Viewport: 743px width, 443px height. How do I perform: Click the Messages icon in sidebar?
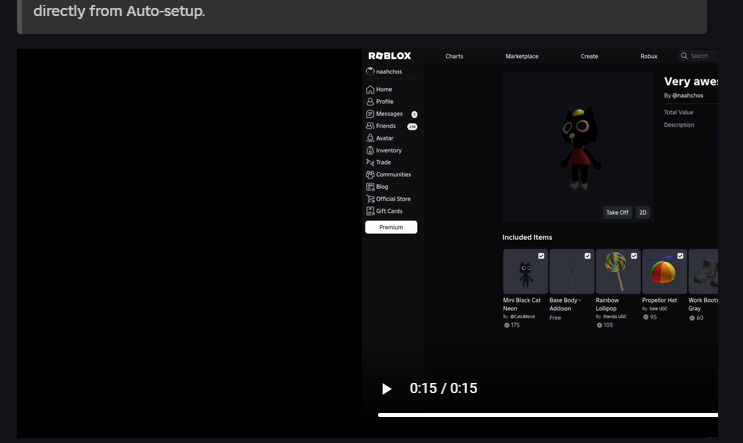pyautogui.click(x=370, y=114)
